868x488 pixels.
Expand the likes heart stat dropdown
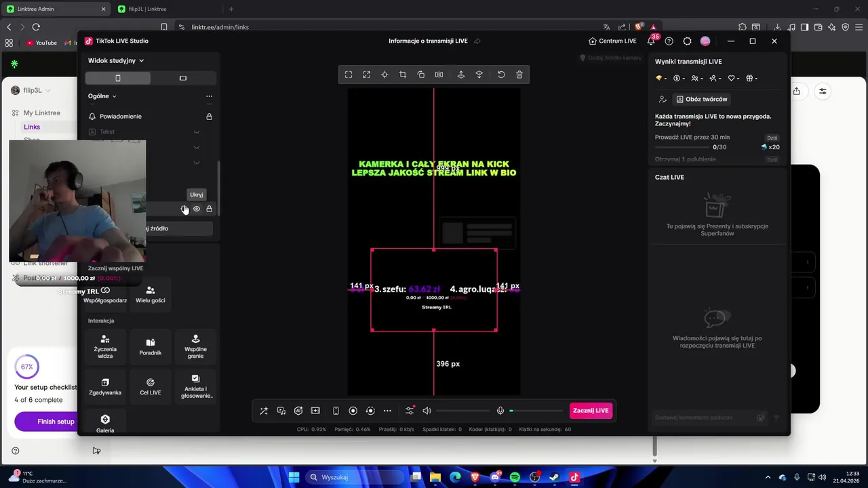[734, 79]
